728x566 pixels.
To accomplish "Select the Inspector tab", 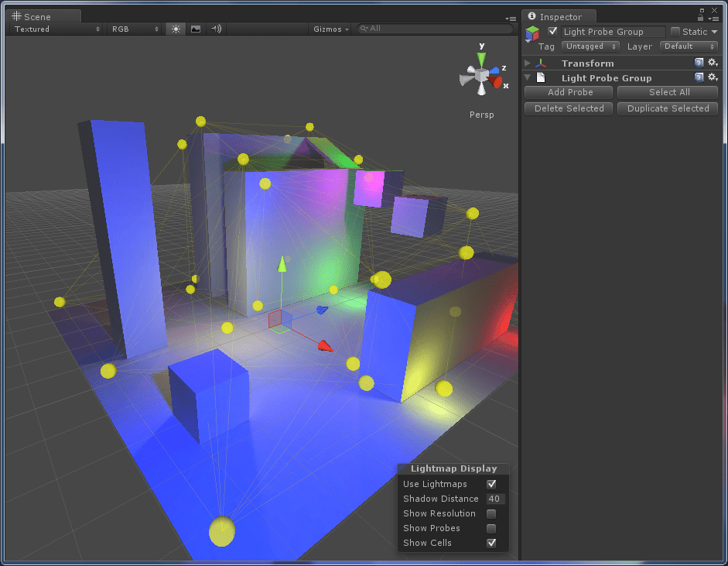I will tap(559, 15).
